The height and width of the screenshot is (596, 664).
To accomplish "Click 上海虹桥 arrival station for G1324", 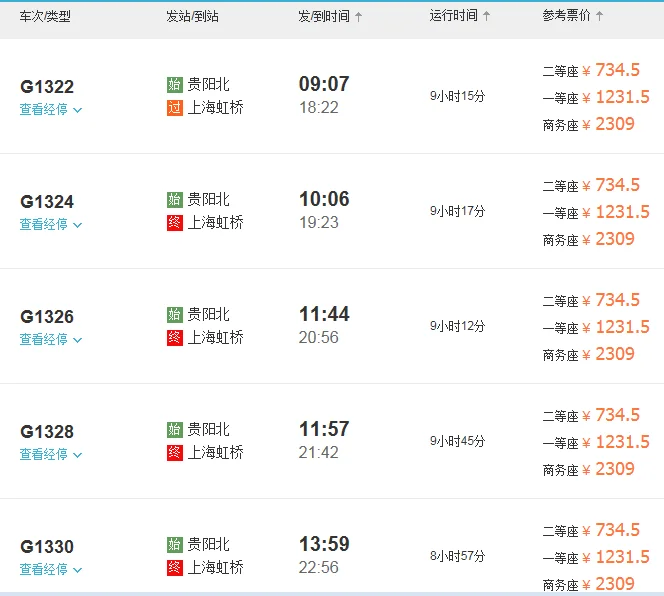I will point(216,223).
